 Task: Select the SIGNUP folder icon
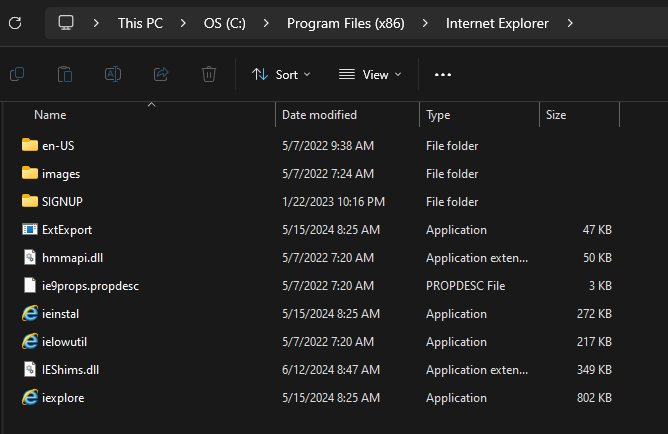(x=30, y=201)
